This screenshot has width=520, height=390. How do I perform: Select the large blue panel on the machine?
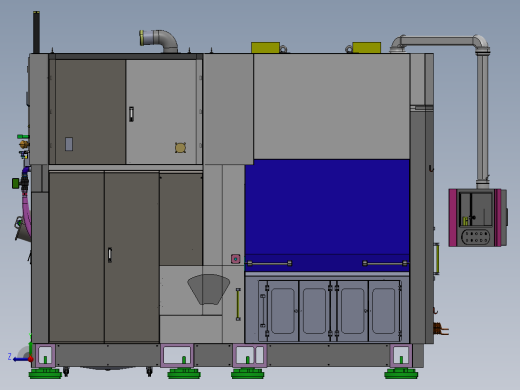pos(327,215)
